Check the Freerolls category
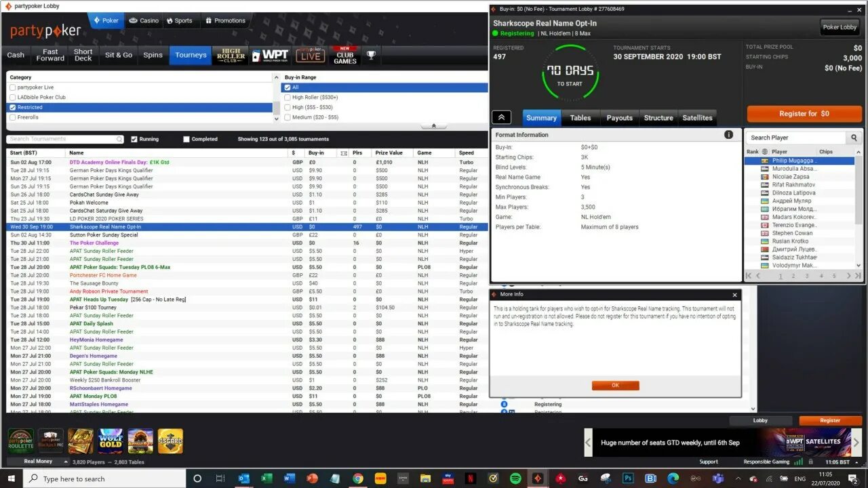Viewport: 868px width, 488px height. [x=13, y=117]
